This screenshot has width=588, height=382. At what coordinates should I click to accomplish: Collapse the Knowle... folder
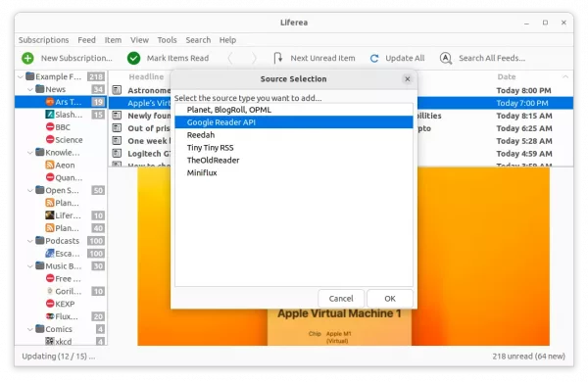tap(30, 153)
